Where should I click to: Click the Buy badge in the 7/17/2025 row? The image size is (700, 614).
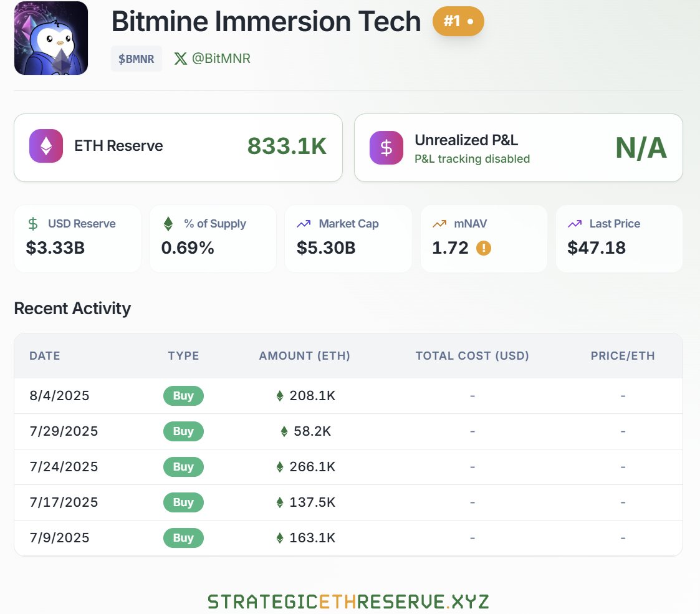(183, 502)
